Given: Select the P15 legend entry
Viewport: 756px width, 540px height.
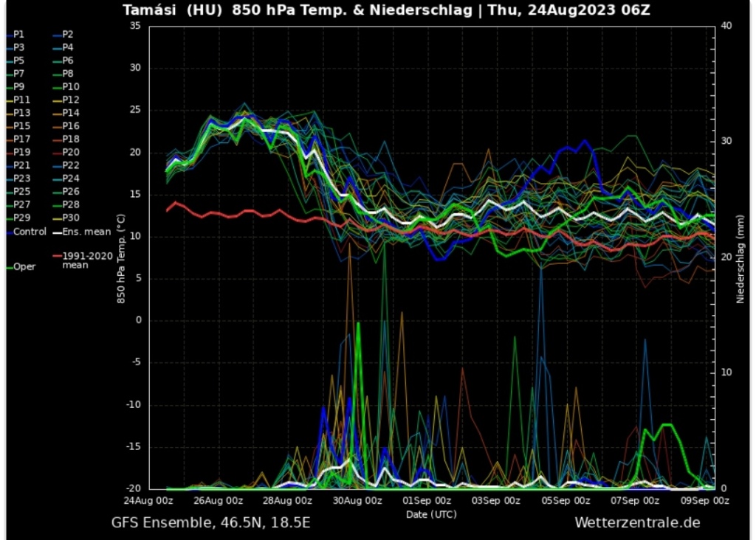Looking at the screenshot, I should click(21, 126).
